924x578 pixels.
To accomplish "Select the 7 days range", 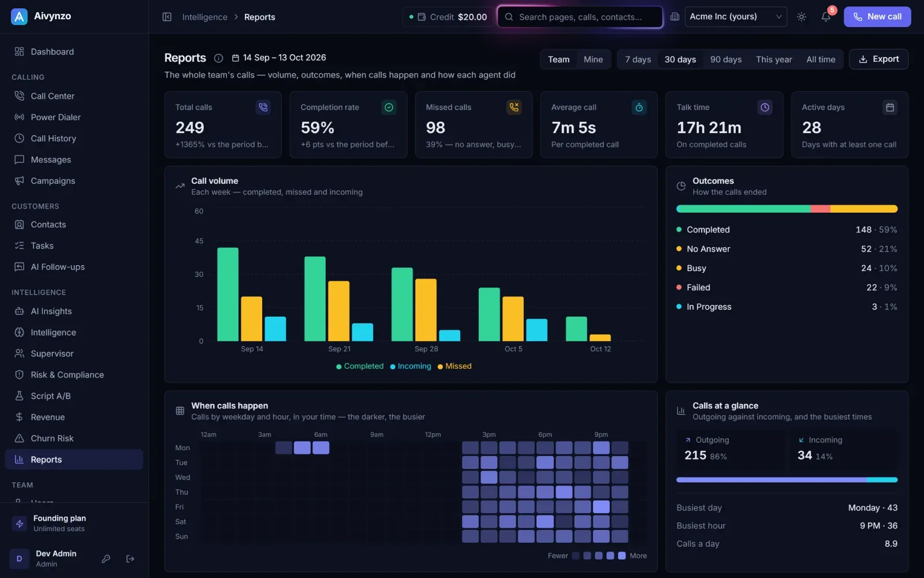I will (638, 60).
